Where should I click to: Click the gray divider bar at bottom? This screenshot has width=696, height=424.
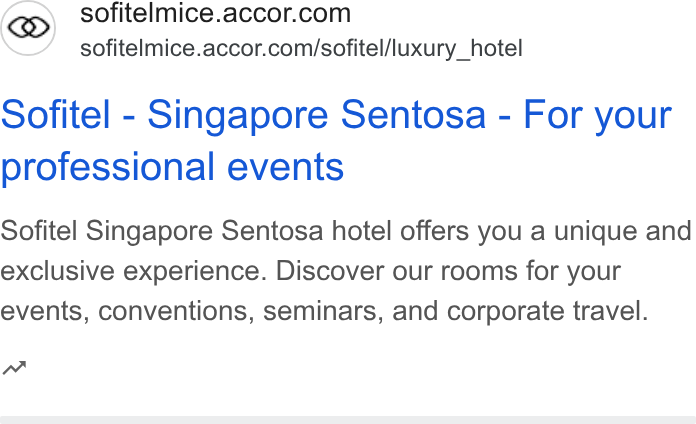[348, 420]
